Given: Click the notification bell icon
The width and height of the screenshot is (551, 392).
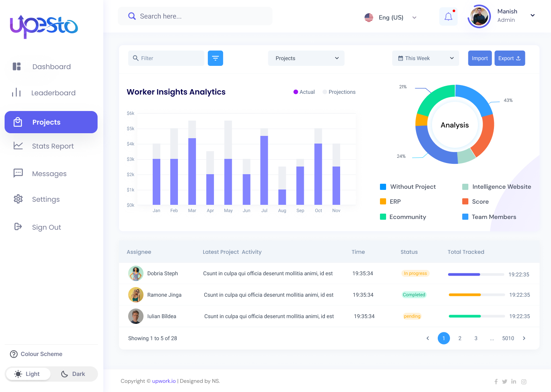Looking at the screenshot, I should click(x=448, y=16).
